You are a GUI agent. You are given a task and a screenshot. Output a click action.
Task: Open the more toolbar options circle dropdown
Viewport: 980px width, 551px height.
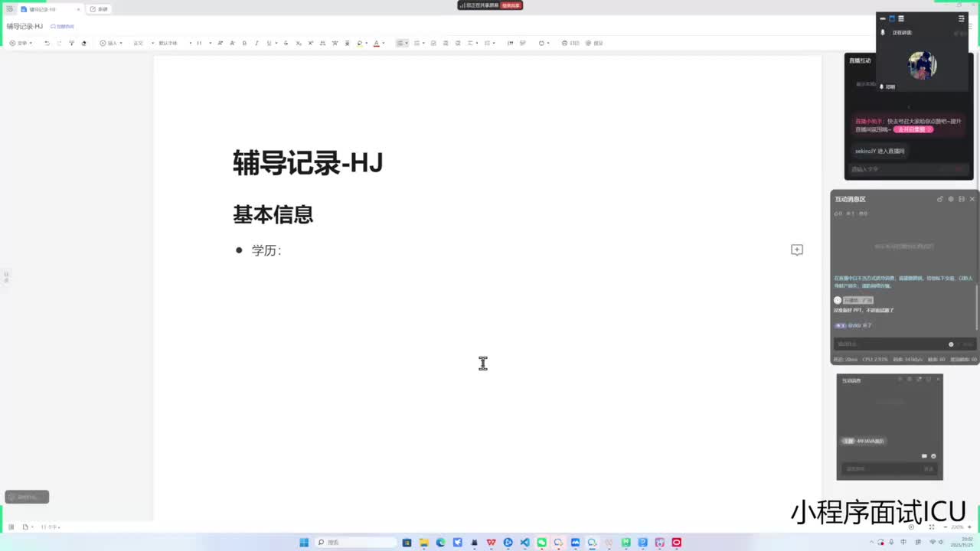click(x=544, y=43)
